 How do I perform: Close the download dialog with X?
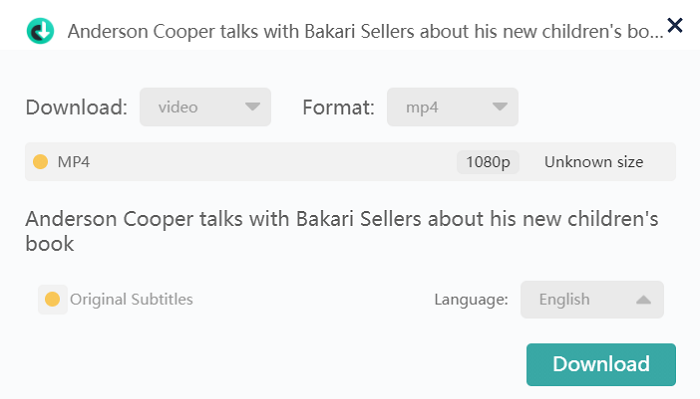(675, 25)
